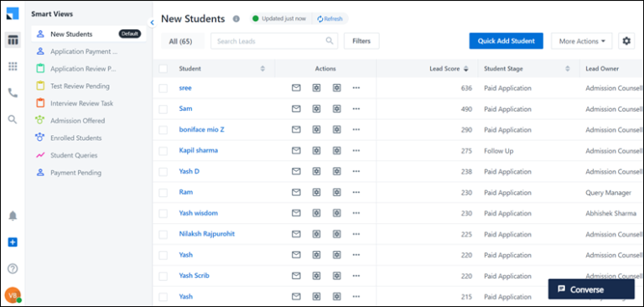Click the second gear action icon for Yash Scrib
The width and height of the screenshot is (644, 307).
pos(337,276)
